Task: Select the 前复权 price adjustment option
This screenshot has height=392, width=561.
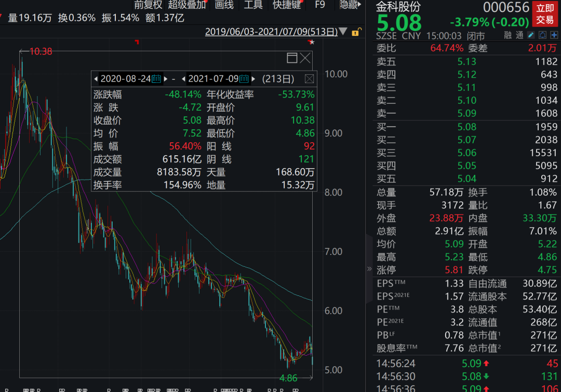Action: pos(148,5)
